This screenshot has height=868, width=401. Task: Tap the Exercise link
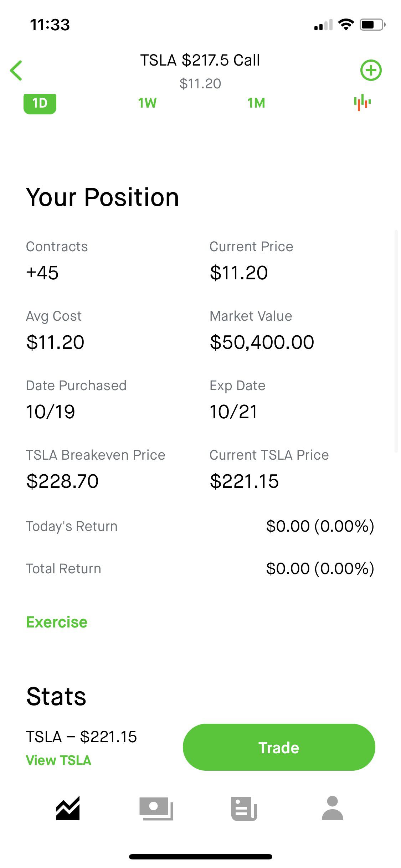tap(57, 622)
